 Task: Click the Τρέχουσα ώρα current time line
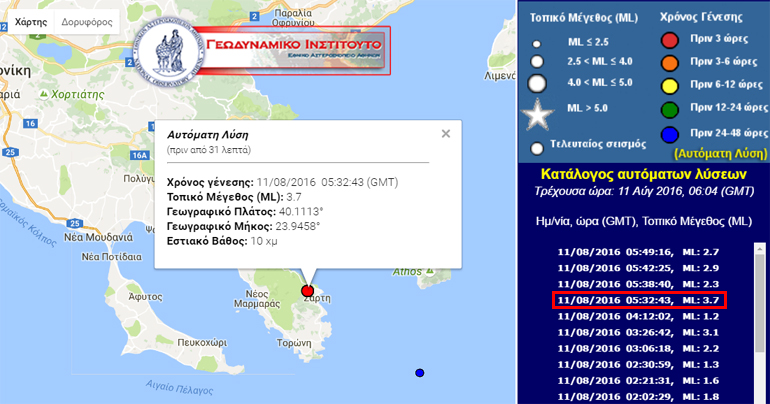[x=644, y=191]
